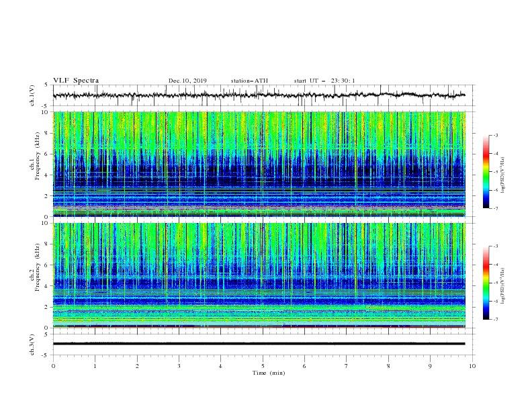Click the "-3" tick on lower colorbar
The image size is (532, 411).
tap(495, 246)
